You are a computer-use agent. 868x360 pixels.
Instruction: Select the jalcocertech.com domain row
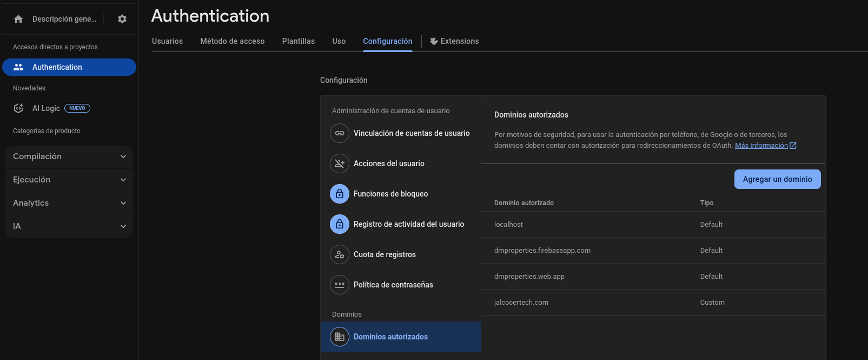(521, 303)
